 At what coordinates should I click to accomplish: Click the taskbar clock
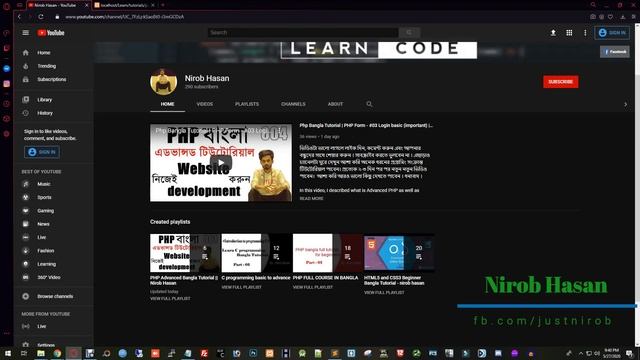click(611, 353)
